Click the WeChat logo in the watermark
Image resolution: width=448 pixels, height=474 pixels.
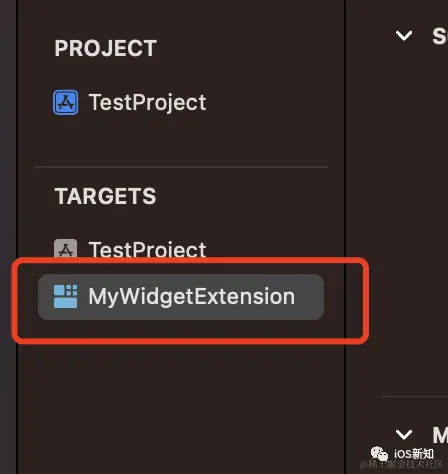[379, 454]
